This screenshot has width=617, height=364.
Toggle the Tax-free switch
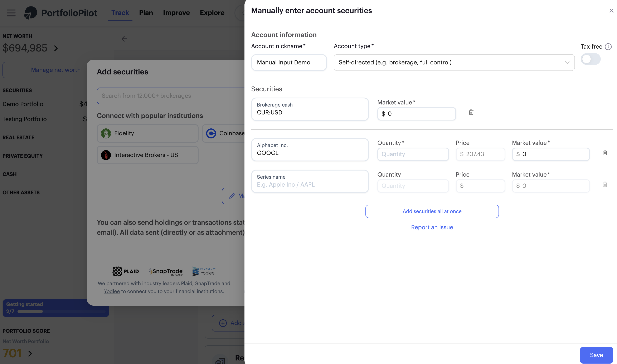(590, 59)
